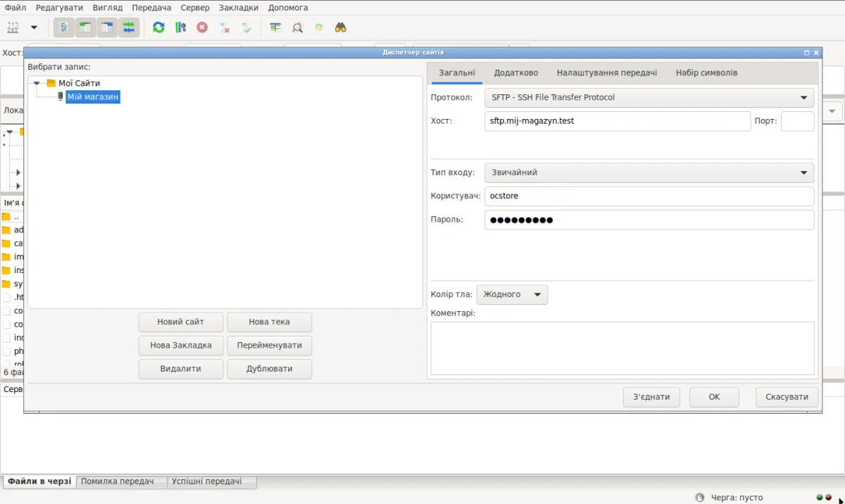
Task: Open the Тип входу dropdown
Action: 649,172
